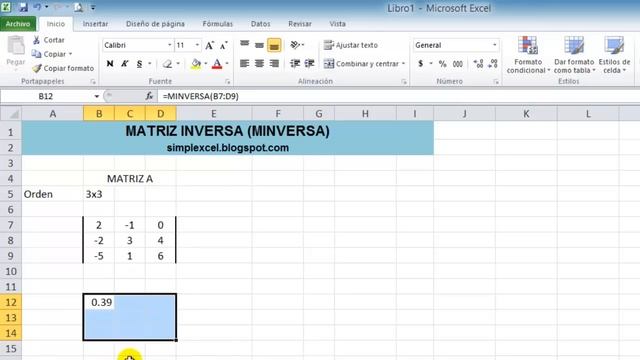Align cell text right
The image size is (640, 360).
(x=274, y=64)
